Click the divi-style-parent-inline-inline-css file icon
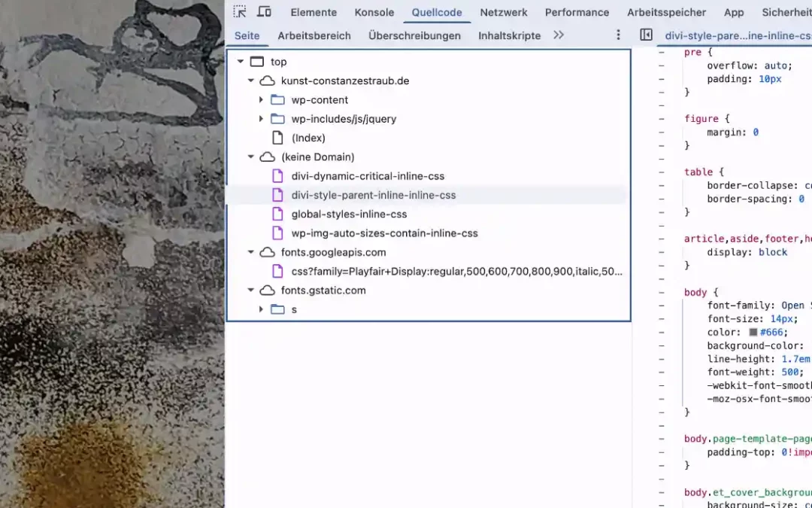Image resolution: width=812 pixels, height=508 pixels. click(x=278, y=196)
